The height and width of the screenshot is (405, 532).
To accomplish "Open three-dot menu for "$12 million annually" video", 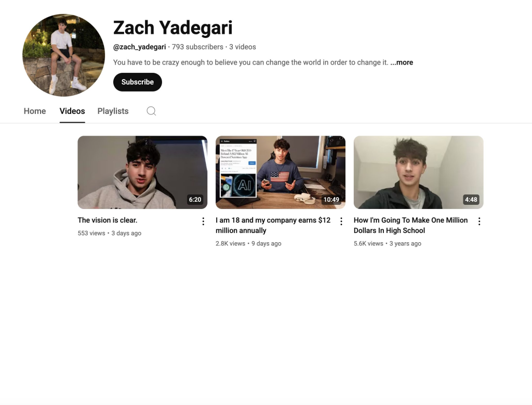I will pos(341,221).
